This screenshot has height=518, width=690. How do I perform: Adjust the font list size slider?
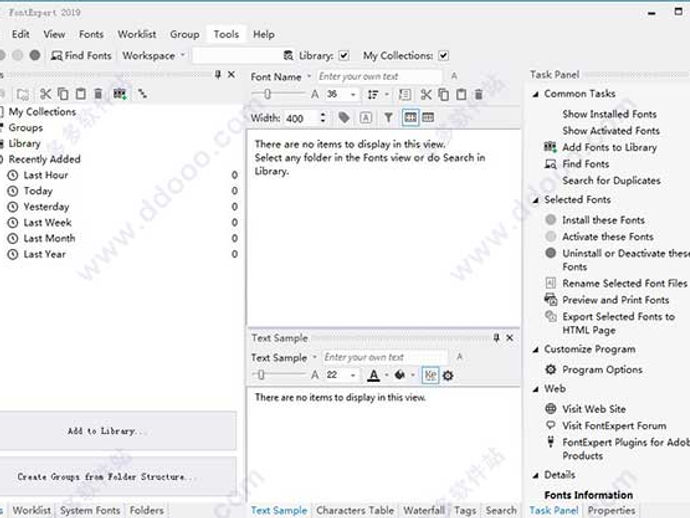point(267,94)
